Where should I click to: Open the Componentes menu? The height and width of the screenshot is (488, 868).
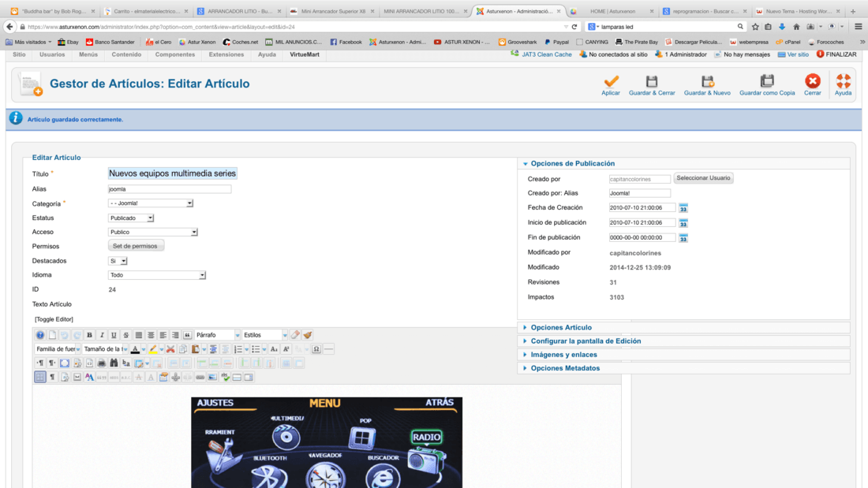(175, 54)
